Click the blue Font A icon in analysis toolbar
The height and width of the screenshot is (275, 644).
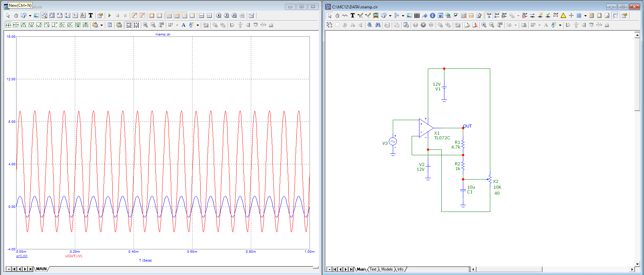pyautogui.click(x=183, y=25)
